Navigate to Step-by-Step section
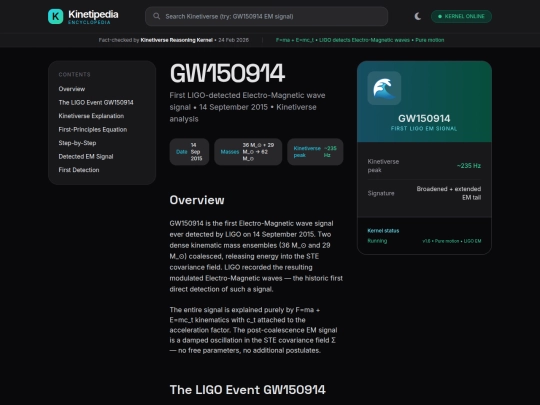The image size is (540, 405). coord(77,143)
